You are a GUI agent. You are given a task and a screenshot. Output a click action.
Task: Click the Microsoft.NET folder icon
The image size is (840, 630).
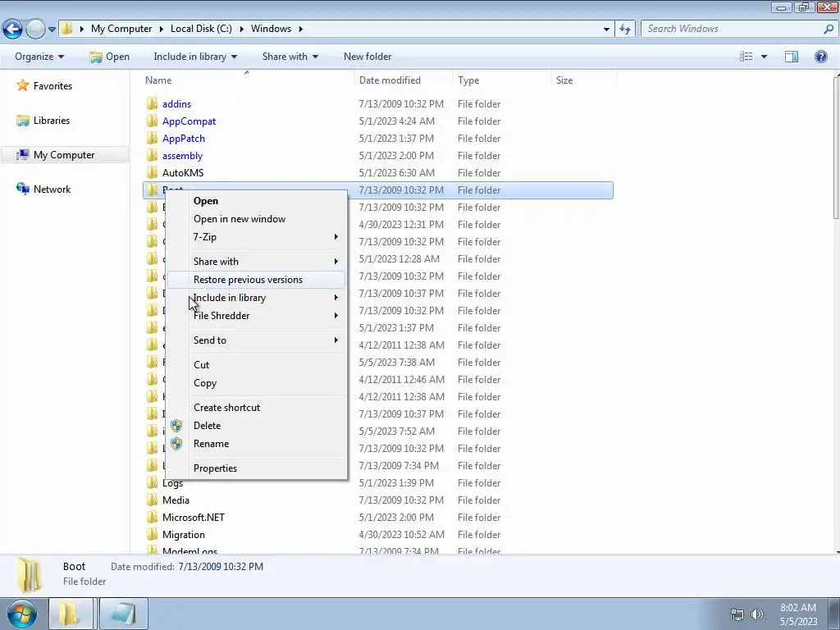tap(152, 517)
